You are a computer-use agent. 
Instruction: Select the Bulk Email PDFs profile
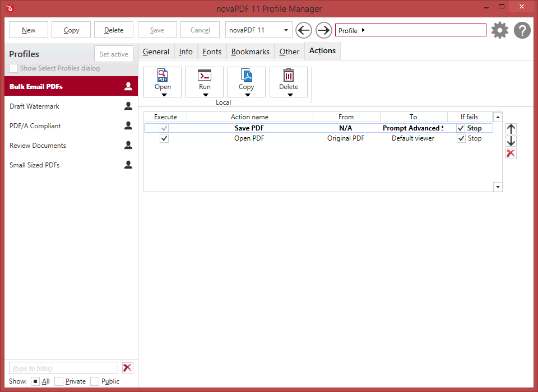(x=71, y=86)
